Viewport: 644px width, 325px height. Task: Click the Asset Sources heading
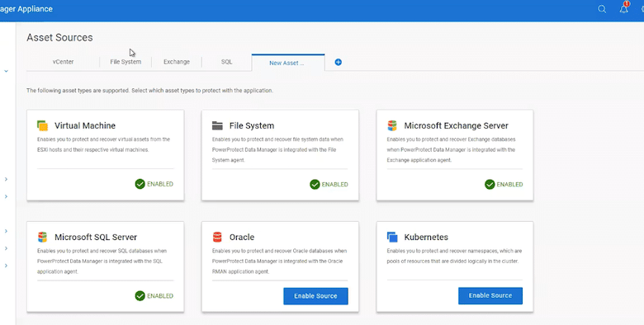point(60,37)
